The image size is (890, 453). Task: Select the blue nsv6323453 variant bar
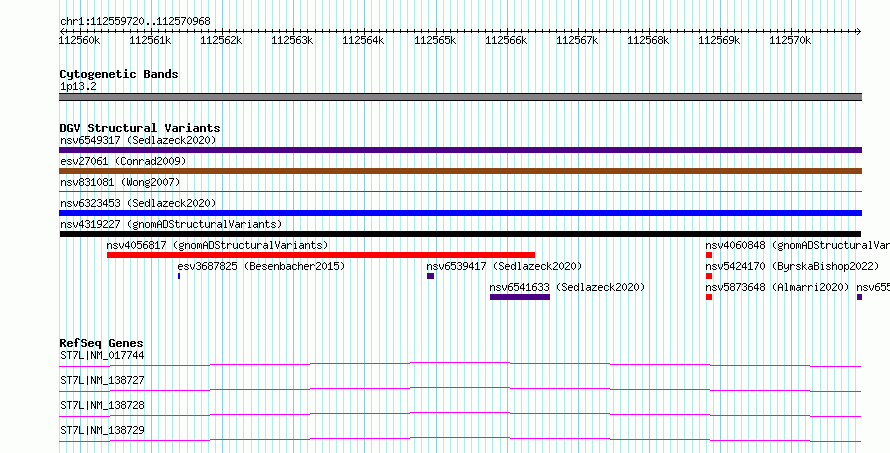click(x=460, y=213)
